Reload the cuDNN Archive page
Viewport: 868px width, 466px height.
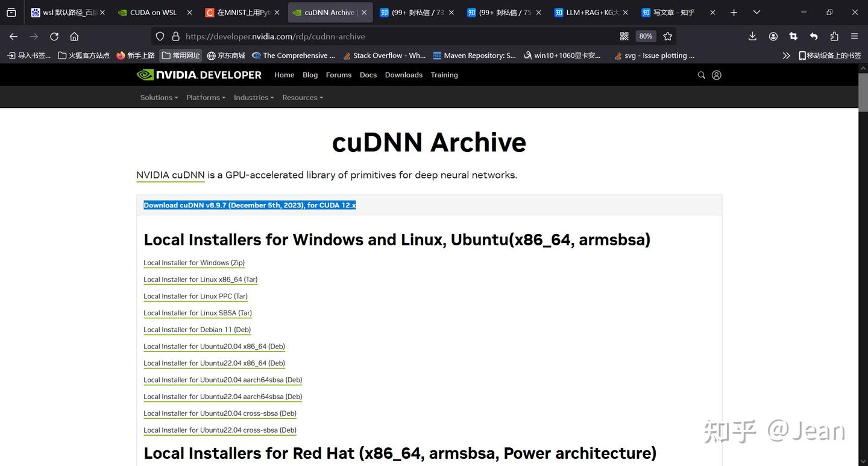pyautogui.click(x=54, y=36)
